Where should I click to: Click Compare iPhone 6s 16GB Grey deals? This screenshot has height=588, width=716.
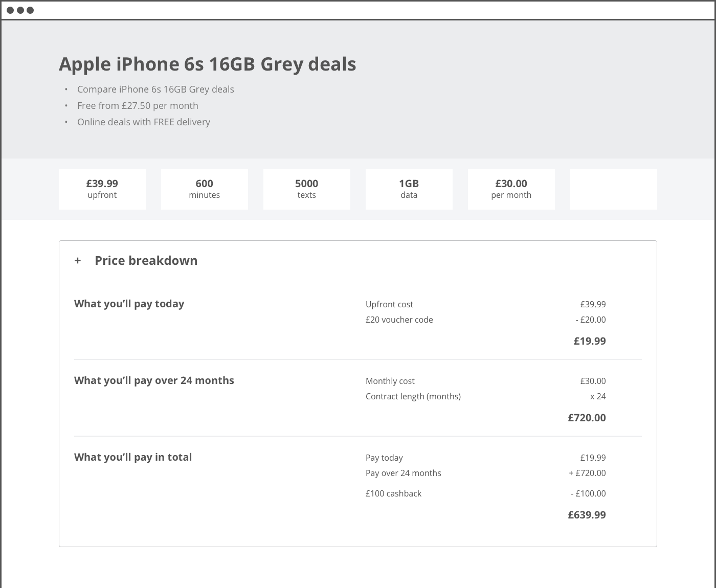[155, 89]
